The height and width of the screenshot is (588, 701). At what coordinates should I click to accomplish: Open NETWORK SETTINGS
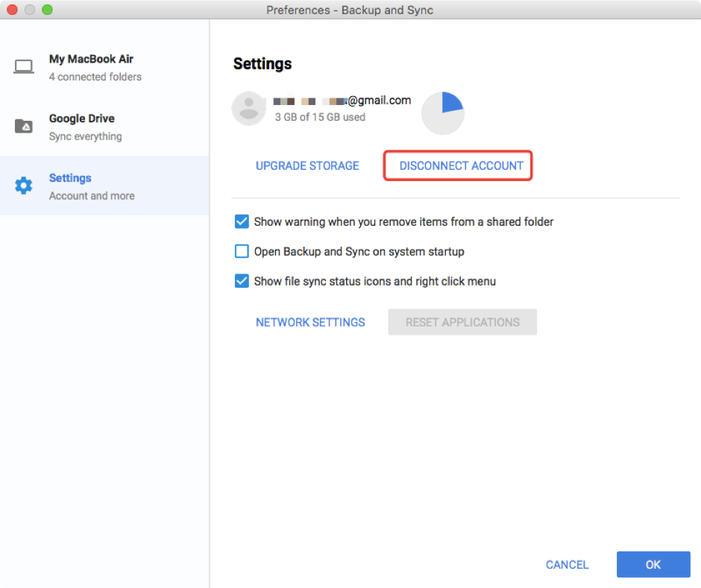pos(310,322)
